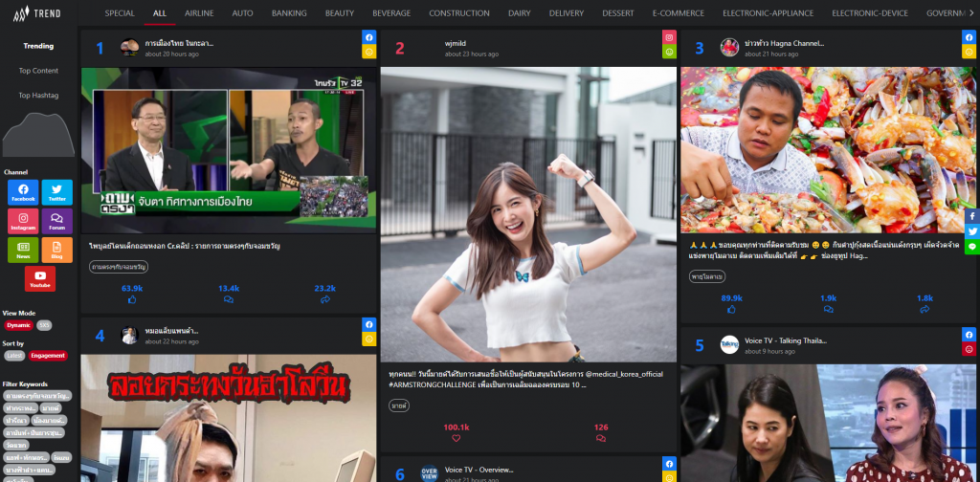Screen dimensions: 980x482
Task: Share via LINE floating side button
Action: [972, 247]
